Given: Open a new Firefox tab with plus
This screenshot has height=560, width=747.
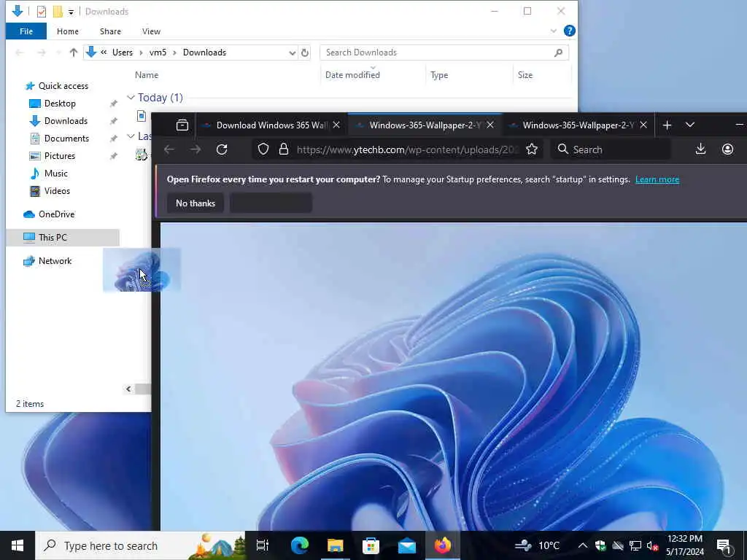Looking at the screenshot, I should [667, 125].
